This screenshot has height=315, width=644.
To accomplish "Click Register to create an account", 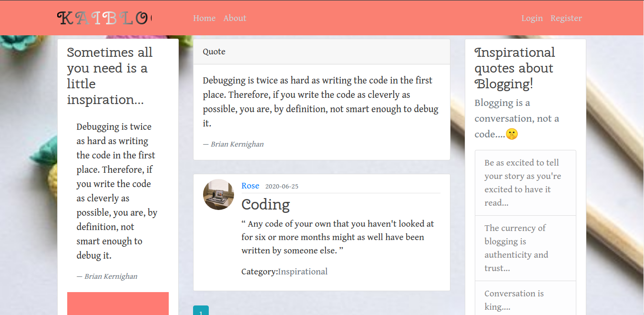I will pyautogui.click(x=566, y=18).
